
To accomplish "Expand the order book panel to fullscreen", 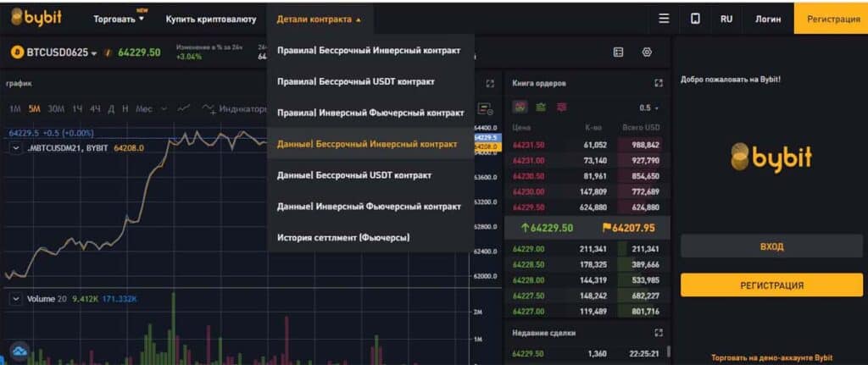I will 659,83.
